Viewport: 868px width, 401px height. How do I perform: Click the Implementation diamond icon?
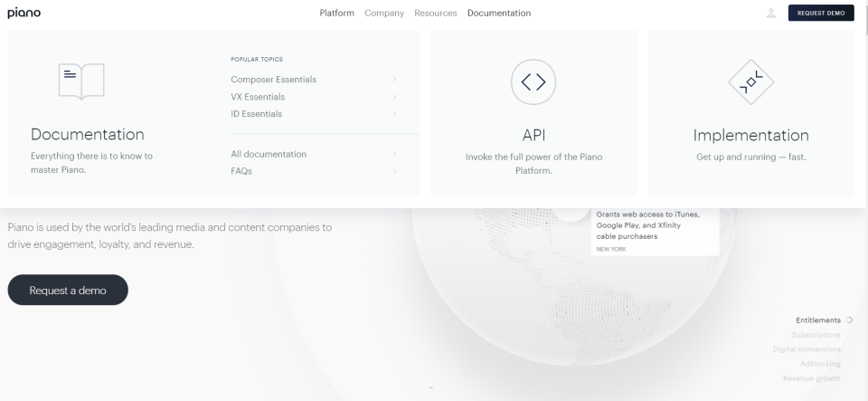(750, 82)
